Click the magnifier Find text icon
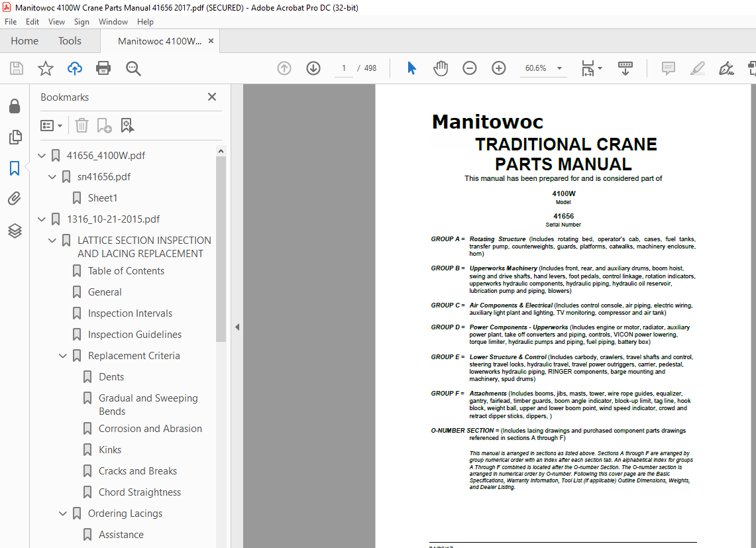 tap(133, 68)
